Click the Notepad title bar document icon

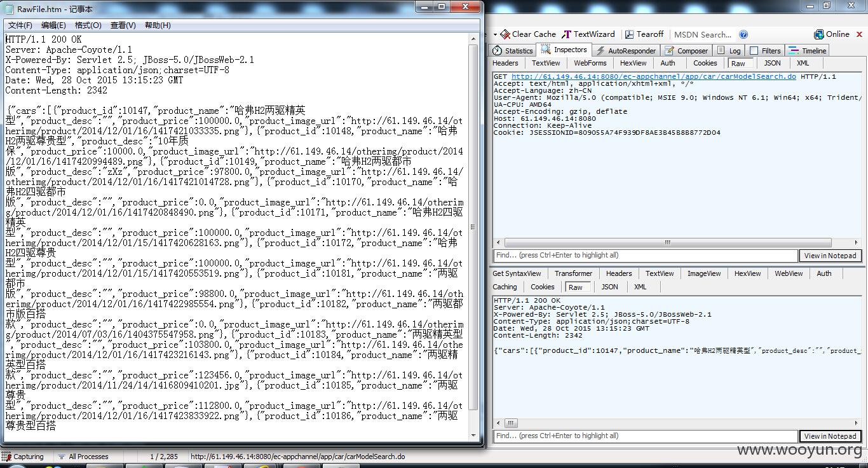coord(10,9)
